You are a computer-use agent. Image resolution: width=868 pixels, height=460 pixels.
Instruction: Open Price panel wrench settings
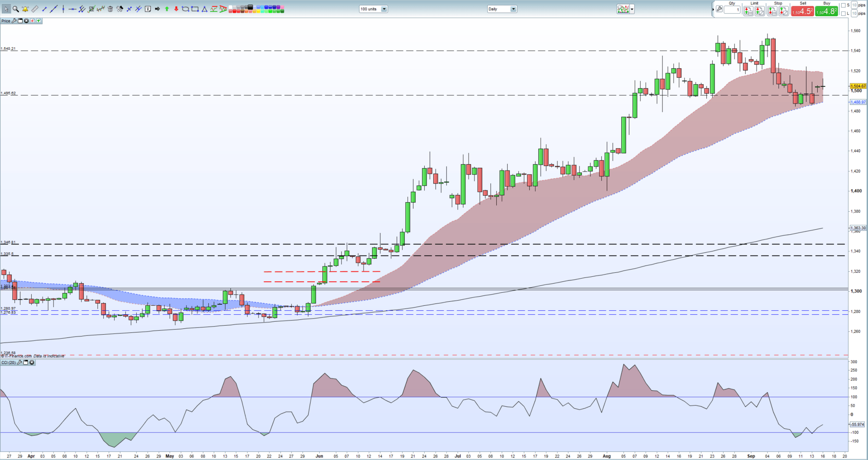click(x=14, y=21)
